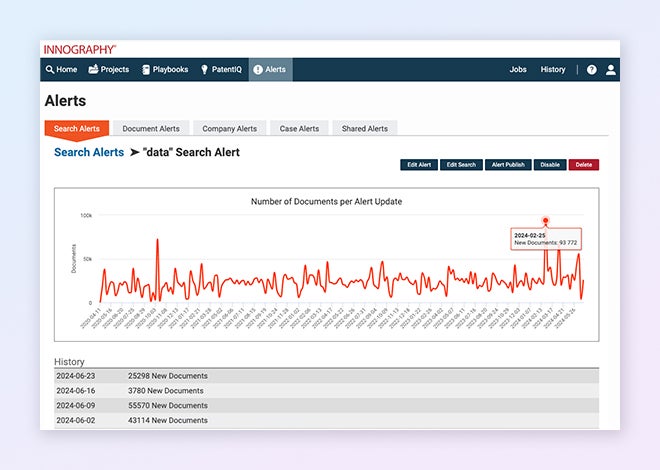Open the Jobs menu item

tap(518, 70)
